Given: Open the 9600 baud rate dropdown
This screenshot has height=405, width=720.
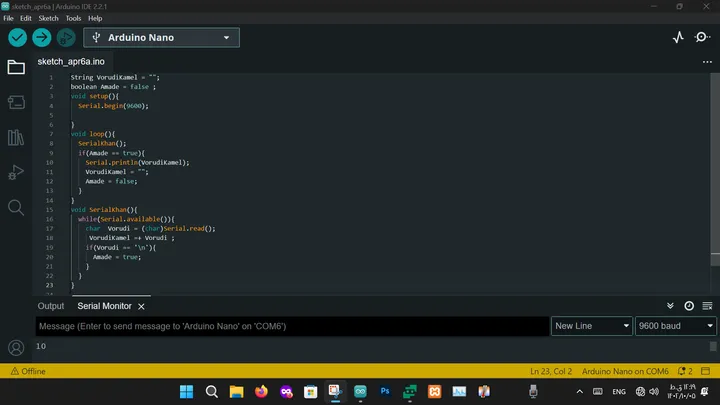Looking at the screenshot, I should 675,326.
